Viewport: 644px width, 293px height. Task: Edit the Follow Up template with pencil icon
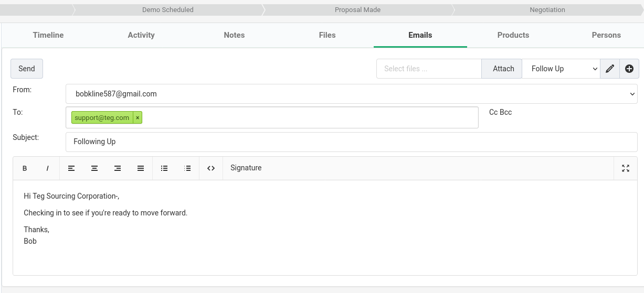pos(610,69)
